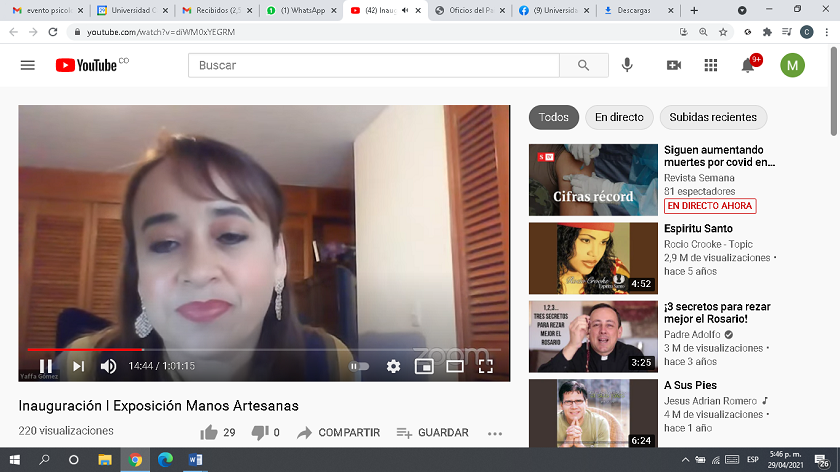Select the En directo filter chip
840x472 pixels.
coord(619,117)
